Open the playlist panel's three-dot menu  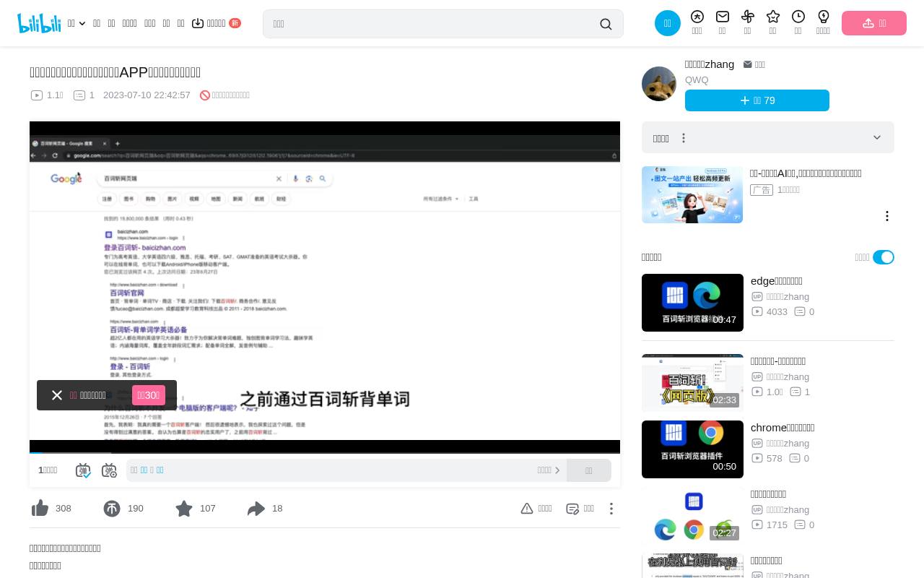click(x=684, y=138)
